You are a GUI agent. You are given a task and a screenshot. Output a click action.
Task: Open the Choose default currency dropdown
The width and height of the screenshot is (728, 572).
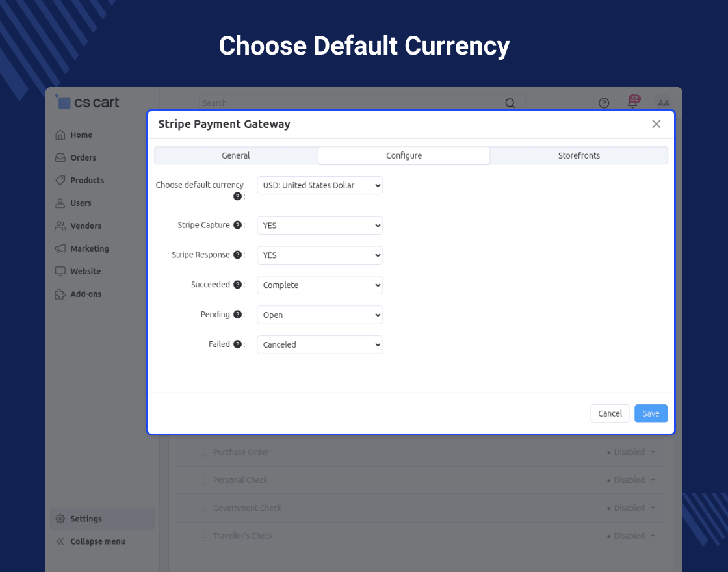320,185
